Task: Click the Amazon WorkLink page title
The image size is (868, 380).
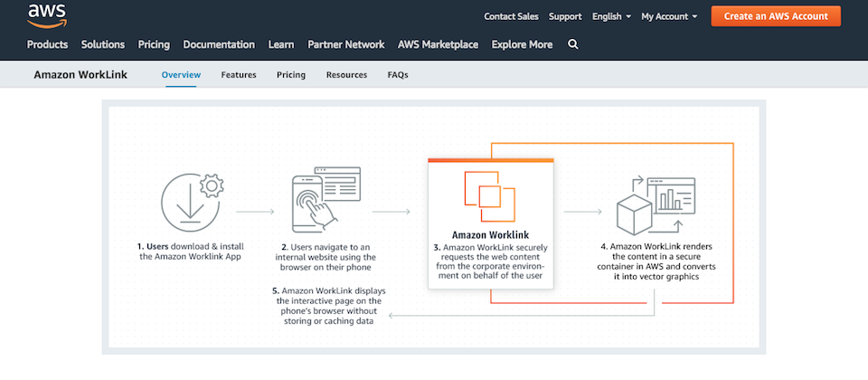Action: pyautogui.click(x=80, y=75)
